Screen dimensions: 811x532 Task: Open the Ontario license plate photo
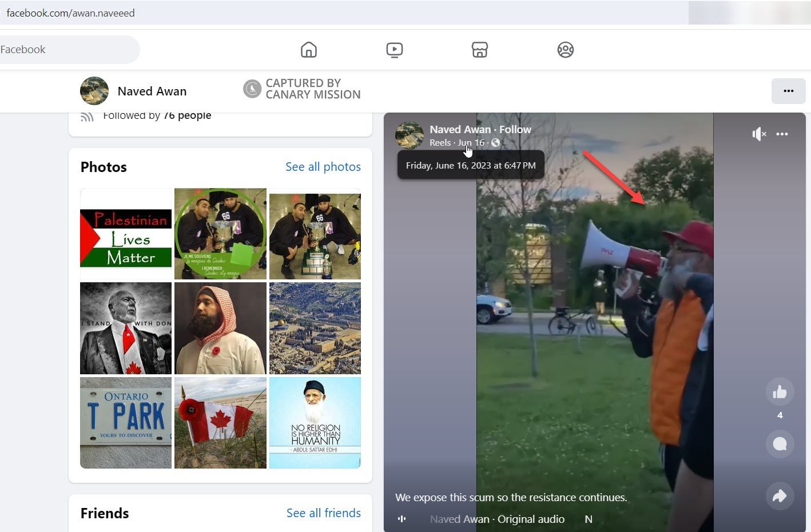click(126, 422)
